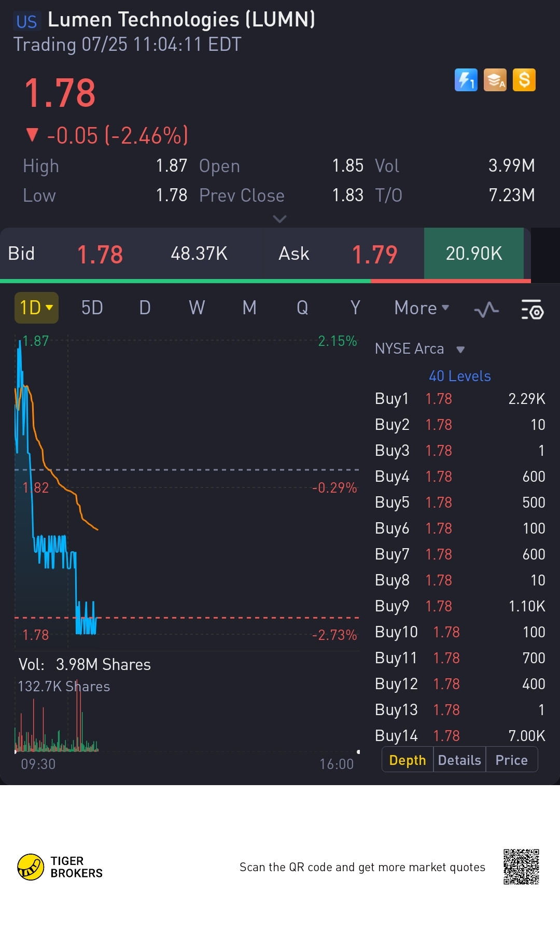Tap the Lumen Technologies (LUMN) title
Viewport: 560px width, 949px height.
181,20
